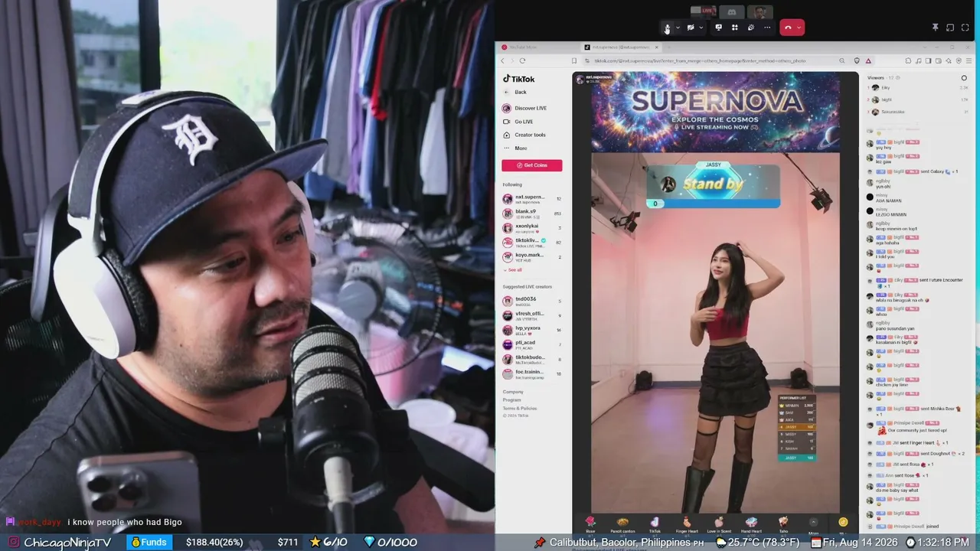Select the LIVE stream participant thumbnail
This screenshot has width=980, height=551.
(703, 11)
